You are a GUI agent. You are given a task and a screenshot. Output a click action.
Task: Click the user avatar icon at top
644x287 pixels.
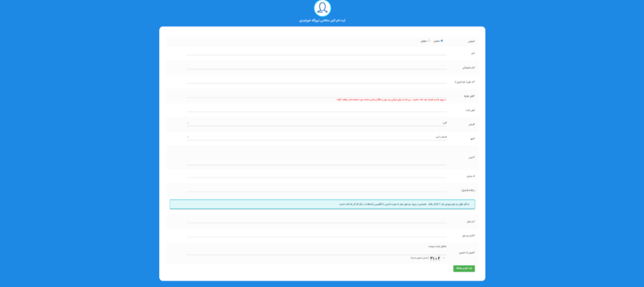click(322, 8)
